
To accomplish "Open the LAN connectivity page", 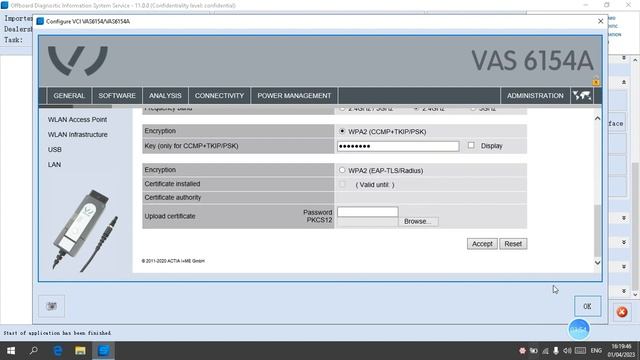I will [x=54, y=164].
